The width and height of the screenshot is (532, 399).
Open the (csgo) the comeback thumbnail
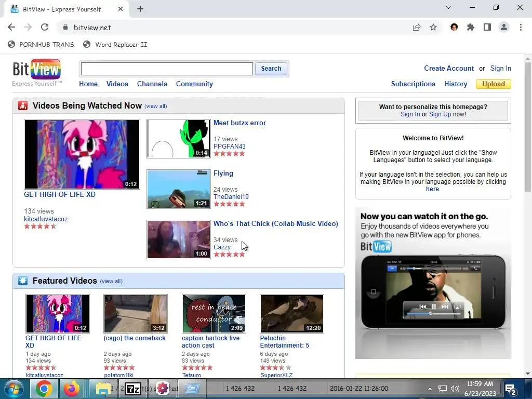136,314
